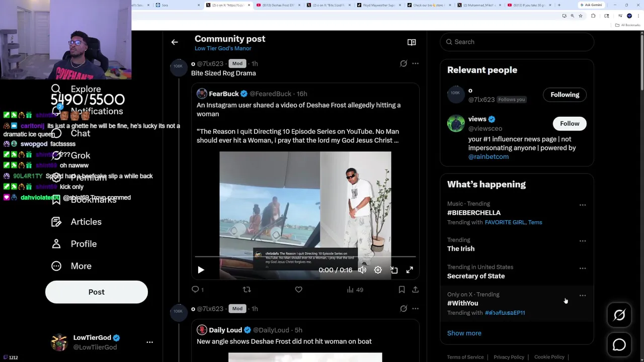Open more menu for #BIEBERCHELLA trend

[x=582, y=205]
